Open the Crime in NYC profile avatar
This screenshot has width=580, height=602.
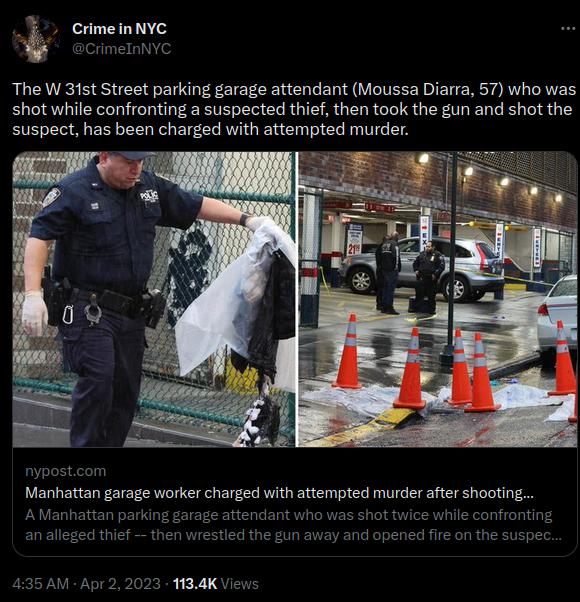pyautogui.click(x=35, y=39)
